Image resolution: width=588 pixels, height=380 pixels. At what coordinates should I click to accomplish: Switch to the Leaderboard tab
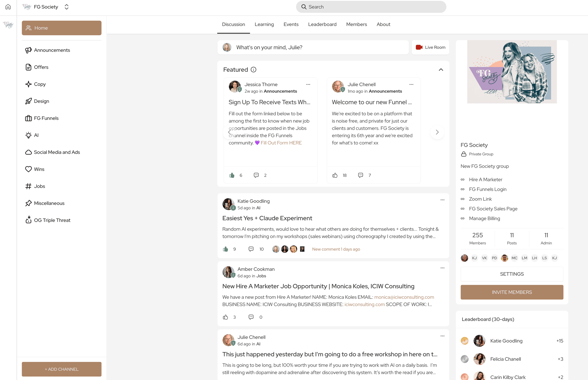(322, 25)
